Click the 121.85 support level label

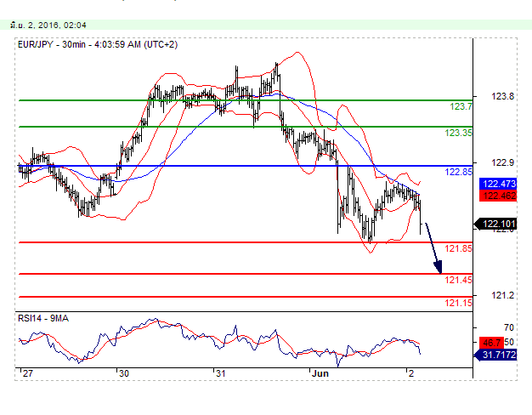coord(458,248)
